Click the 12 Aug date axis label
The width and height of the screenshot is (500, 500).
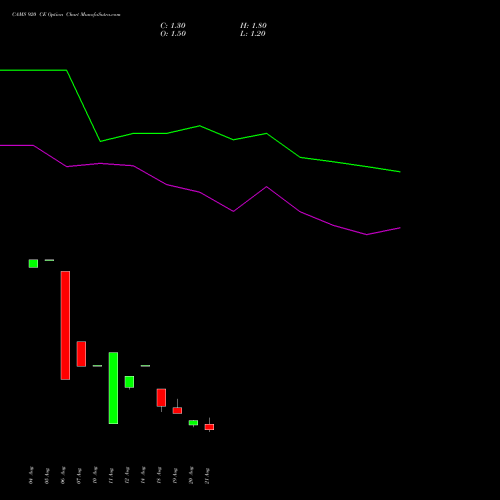click(127, 475)
